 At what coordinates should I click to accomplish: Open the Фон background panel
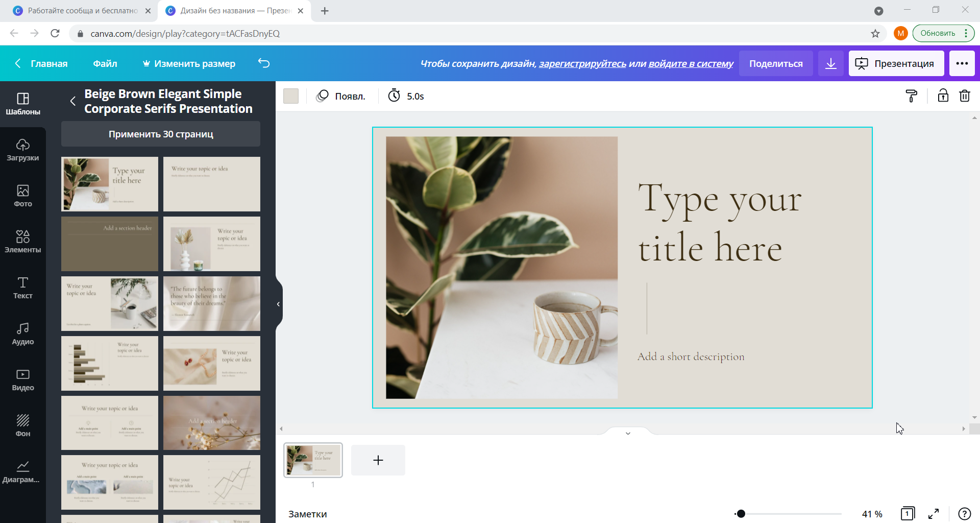click(23, 425)
